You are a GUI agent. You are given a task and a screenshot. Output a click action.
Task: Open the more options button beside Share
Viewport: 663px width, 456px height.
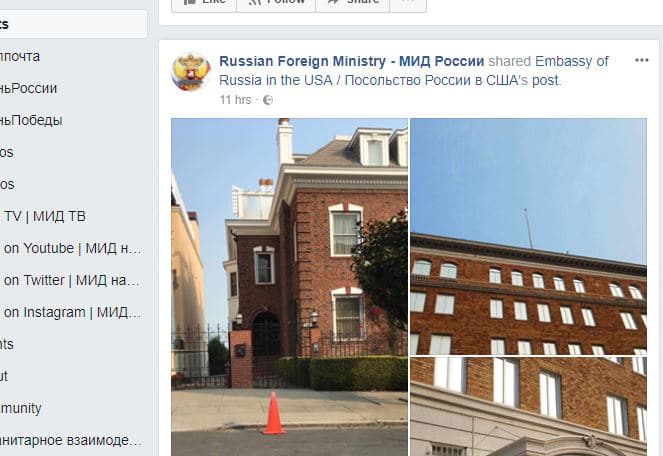pos(408,3)
